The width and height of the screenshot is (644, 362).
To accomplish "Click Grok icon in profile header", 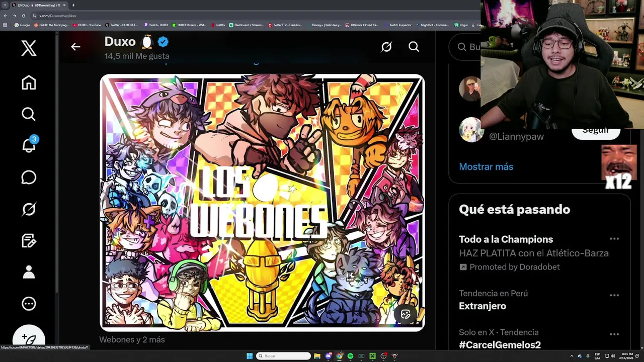I will pyautogui.click(x=386, y=47).
